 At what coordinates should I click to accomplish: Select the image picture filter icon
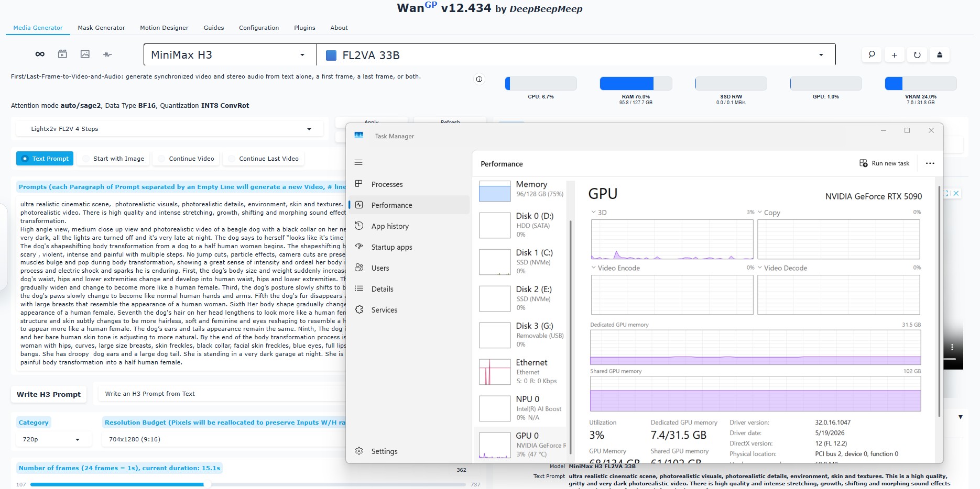85,54
